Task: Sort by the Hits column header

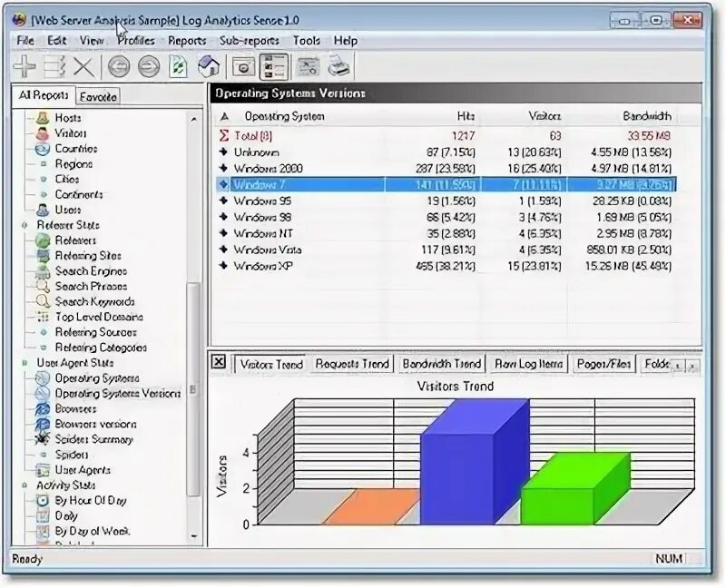Action: coord(466,116)
